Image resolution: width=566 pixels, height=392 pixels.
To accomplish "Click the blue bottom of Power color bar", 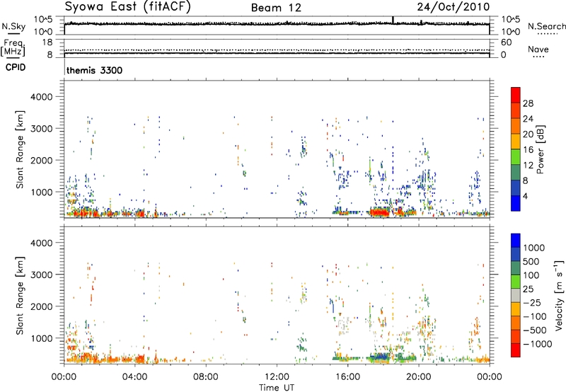I will pos(516,203).
